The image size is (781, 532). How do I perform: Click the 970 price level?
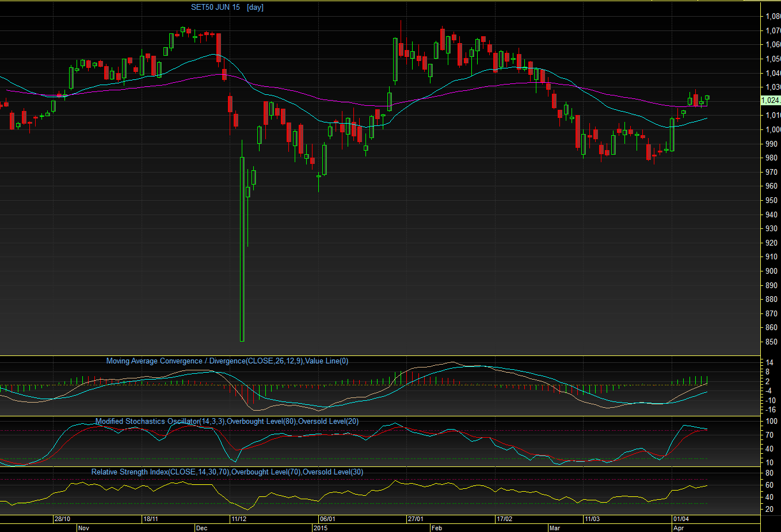click(x=771, y=172)
